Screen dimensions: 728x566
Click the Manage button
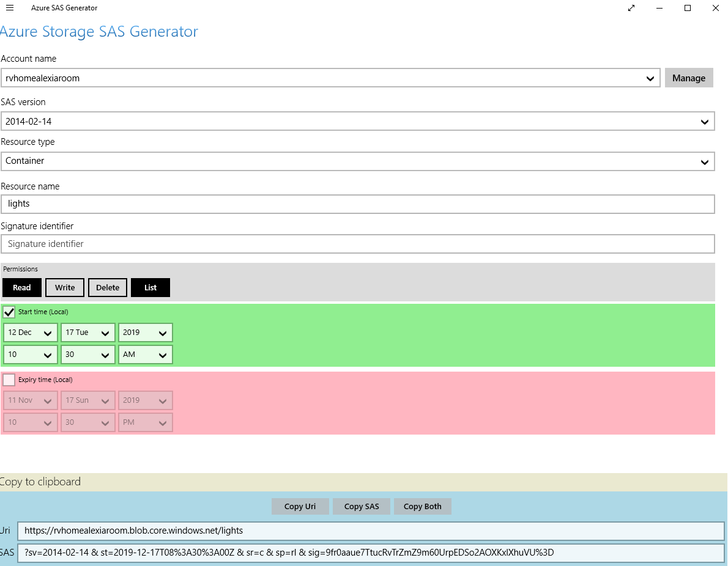point(689,78)
